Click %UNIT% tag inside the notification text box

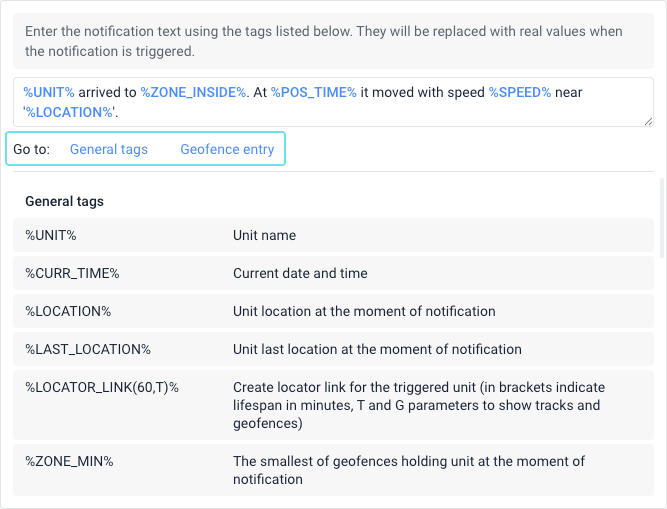click(x=49, y=92)
